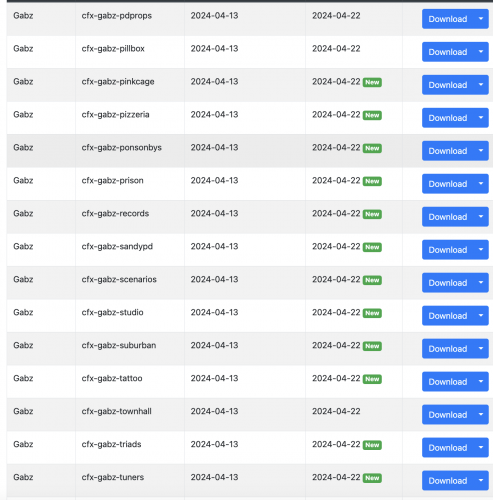
Task: Download the cfx-gabz-pillbox asset
Action: click(x=447, y=52)
